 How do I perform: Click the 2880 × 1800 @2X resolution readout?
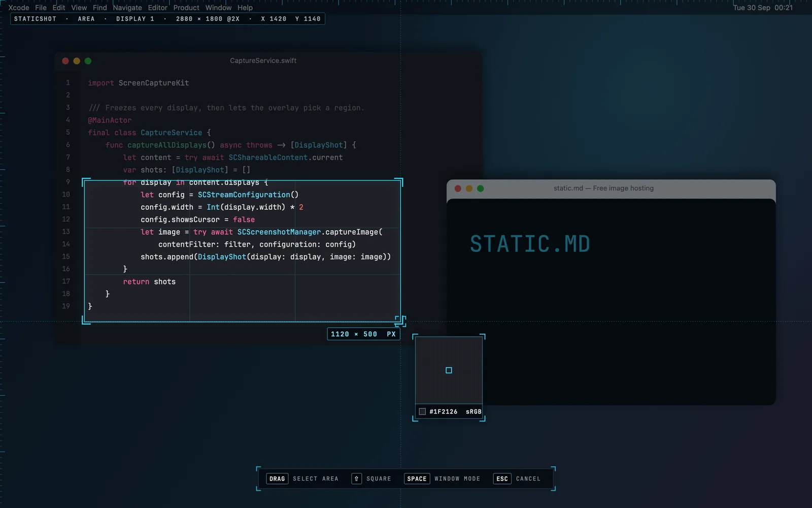coord(208,19)
